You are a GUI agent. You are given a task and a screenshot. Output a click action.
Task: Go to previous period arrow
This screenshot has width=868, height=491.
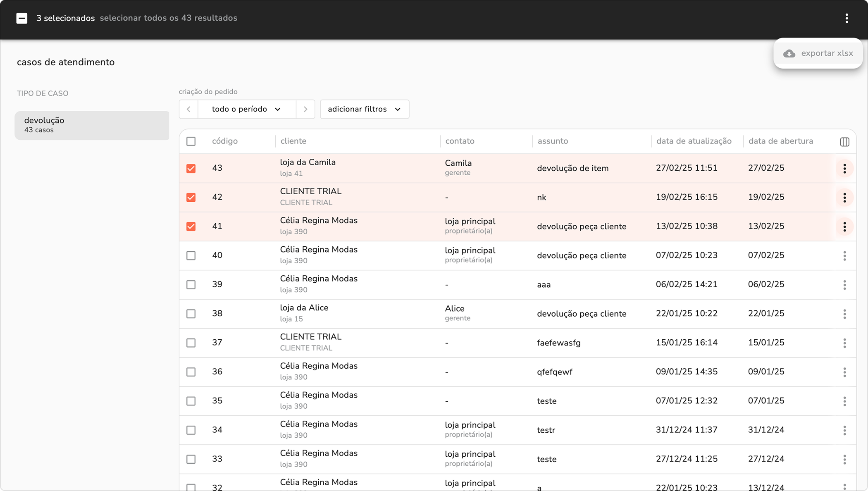coord(188,109)
